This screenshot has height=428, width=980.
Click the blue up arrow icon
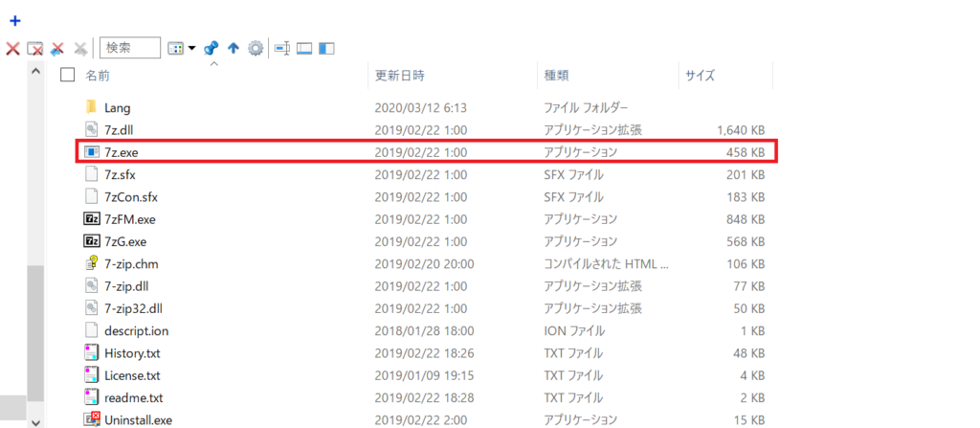click(x=234, y=48)
